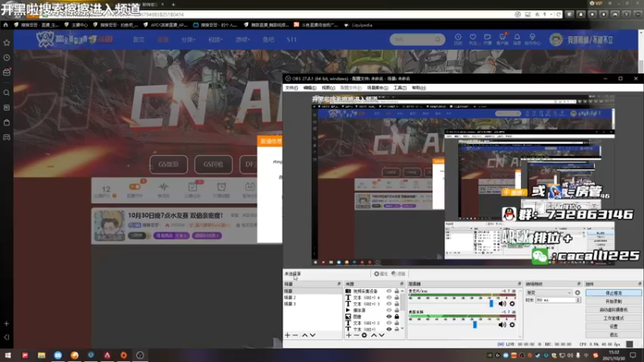The image size is (644, 362).
Task: Open OBS 视图(V) menu
Action: 328,88
